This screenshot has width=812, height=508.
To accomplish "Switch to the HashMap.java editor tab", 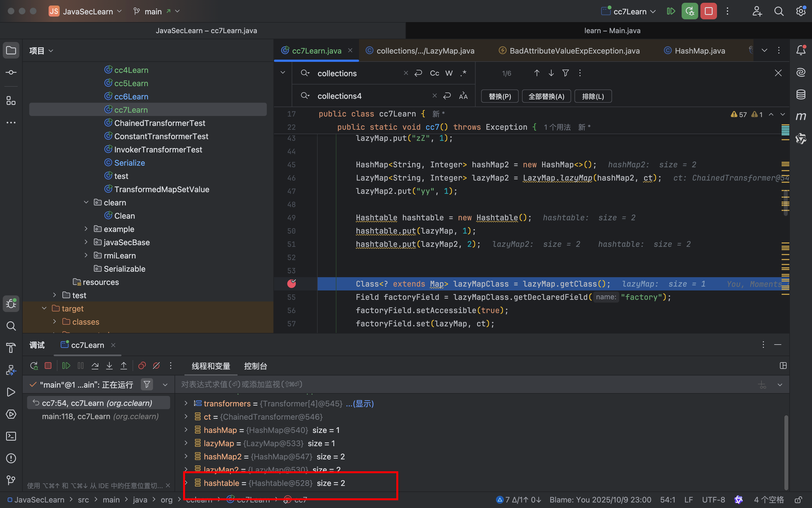I will click(700, 51).
